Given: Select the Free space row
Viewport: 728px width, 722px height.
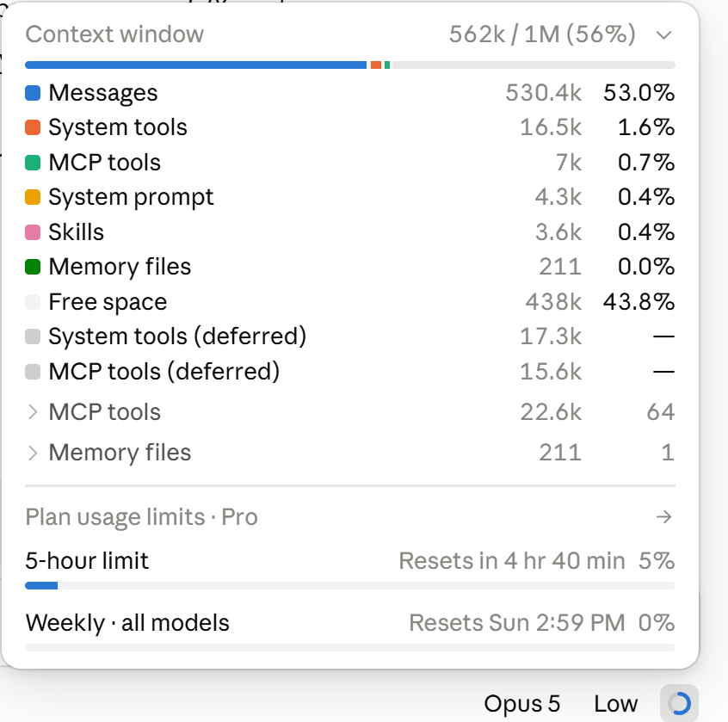Looking at the screenshot, I should 350,302.
